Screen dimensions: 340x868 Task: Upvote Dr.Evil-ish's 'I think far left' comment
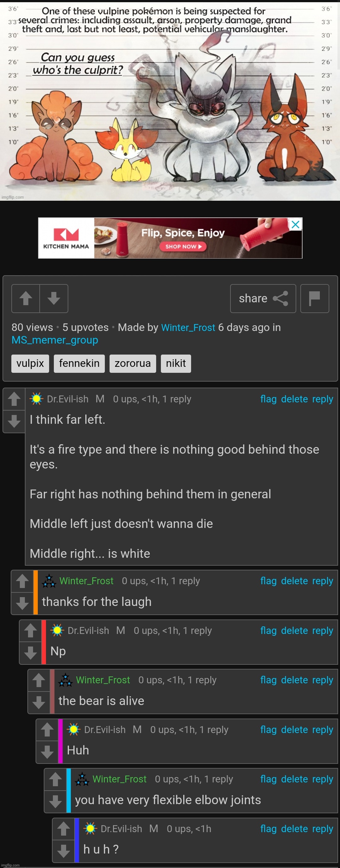tap(14, 399)
